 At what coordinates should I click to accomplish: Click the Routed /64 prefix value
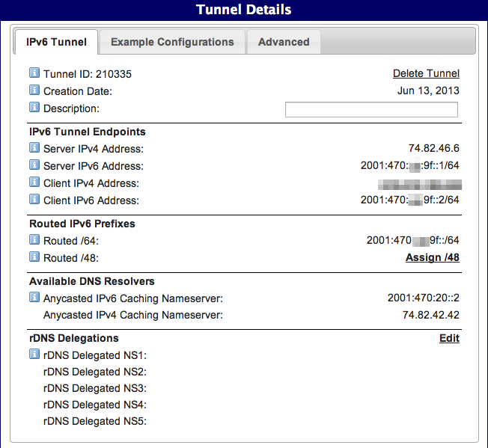pos(413,240)
